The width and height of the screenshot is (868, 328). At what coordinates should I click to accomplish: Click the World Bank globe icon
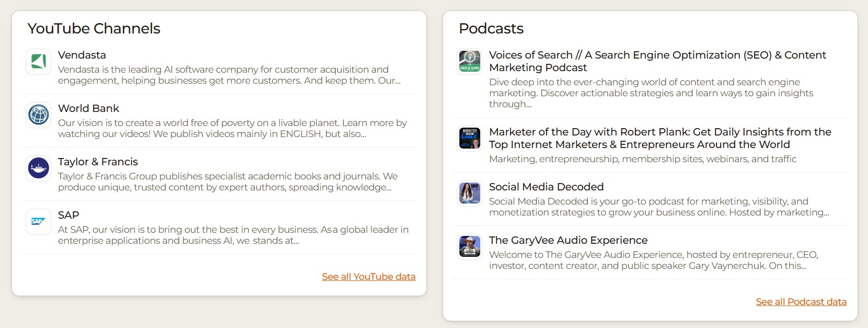tap(38, 115)
